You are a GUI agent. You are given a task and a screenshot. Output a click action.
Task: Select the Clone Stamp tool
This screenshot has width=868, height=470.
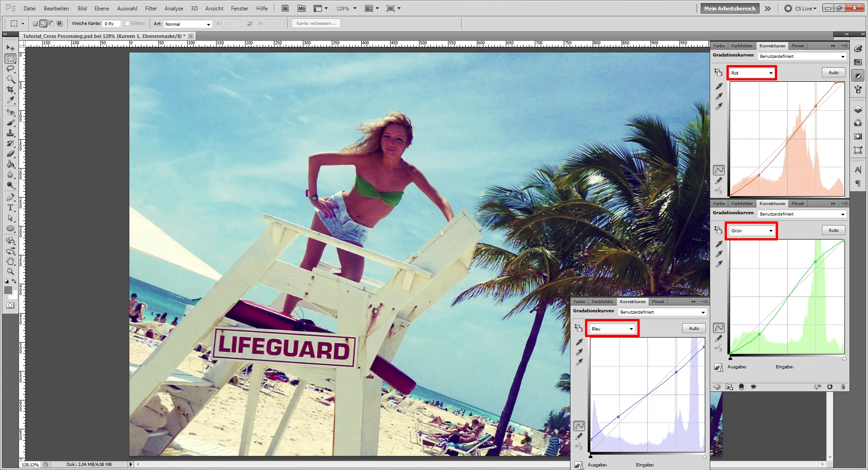pos(10,133)
